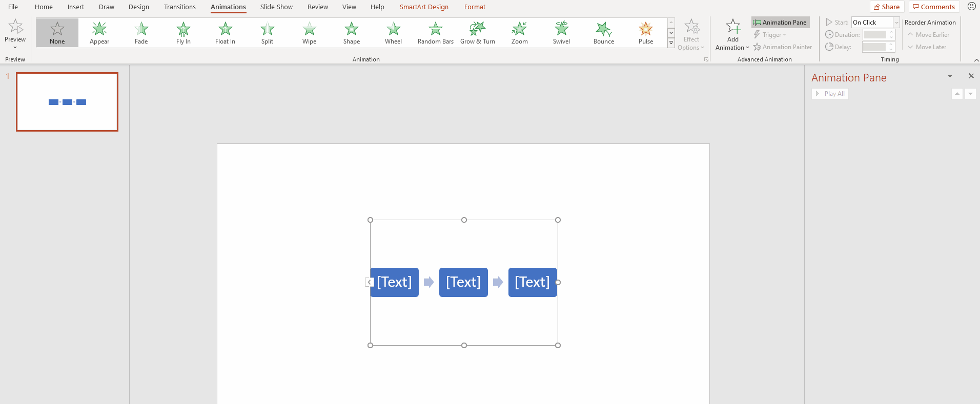980x404 pixels.
Task: Open Animation Pane options dropdown arrow
Action: (950, 76)
